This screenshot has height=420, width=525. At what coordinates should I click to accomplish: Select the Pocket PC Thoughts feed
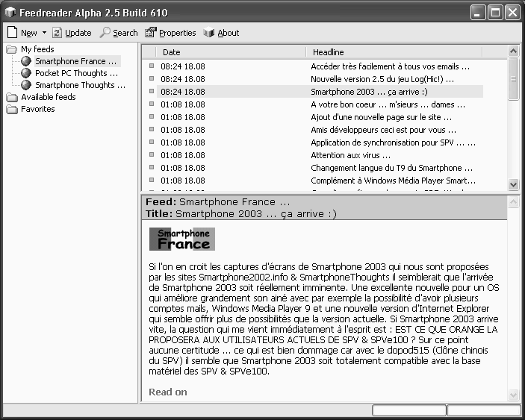click(x=77, y=73)
